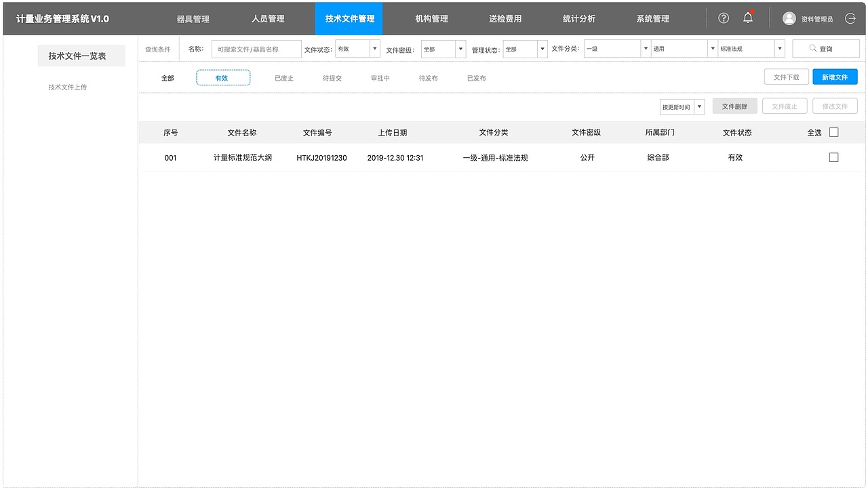This screenshot has height=490, width=868.
Task: Click upload date 2019-12.30 12:31
Action: click(395, 158)
